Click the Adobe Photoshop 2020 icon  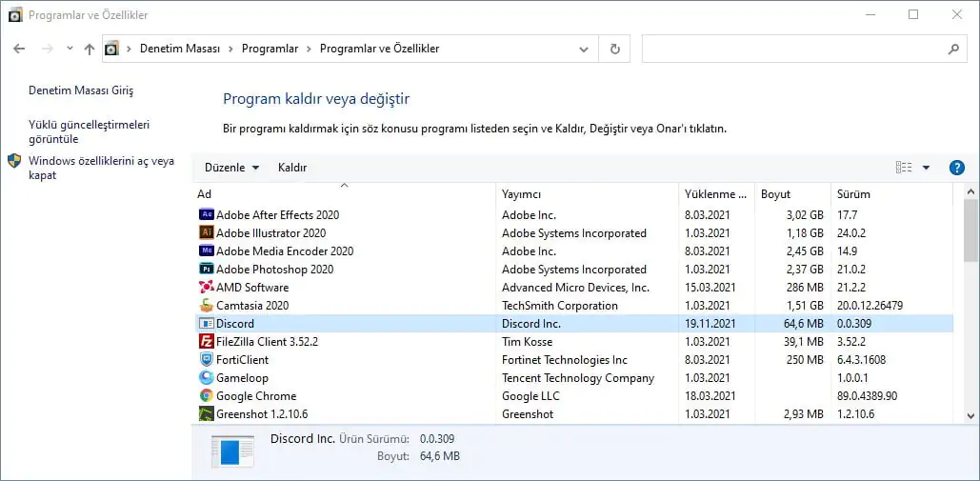pos(207,270)
